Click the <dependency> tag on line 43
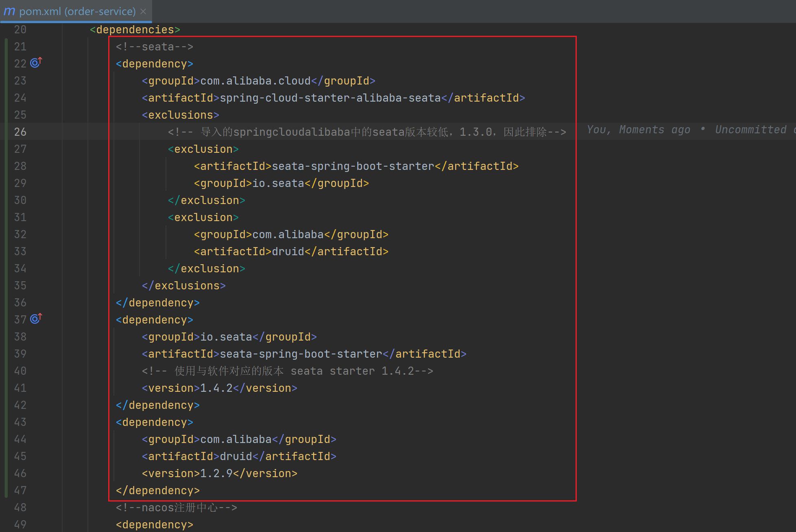796x532 pixels. [155, 422]
